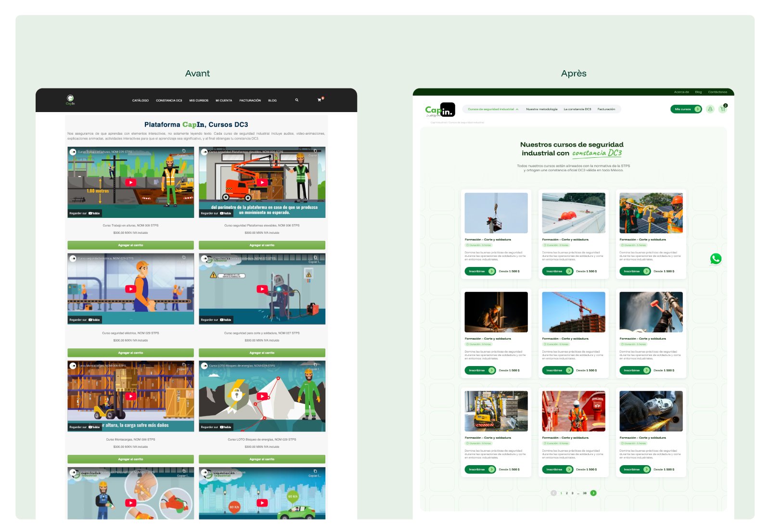The width and height of the screenshot is (770, 532).
Task: Click the CapIn logo in the Avant header
Action: (70, 100)
